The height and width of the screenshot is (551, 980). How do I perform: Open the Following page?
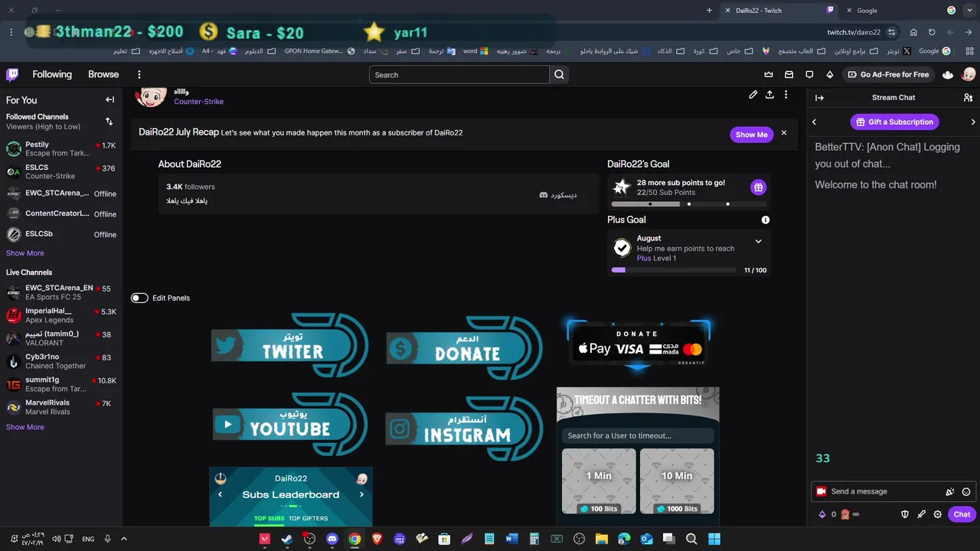coord(52,74)
